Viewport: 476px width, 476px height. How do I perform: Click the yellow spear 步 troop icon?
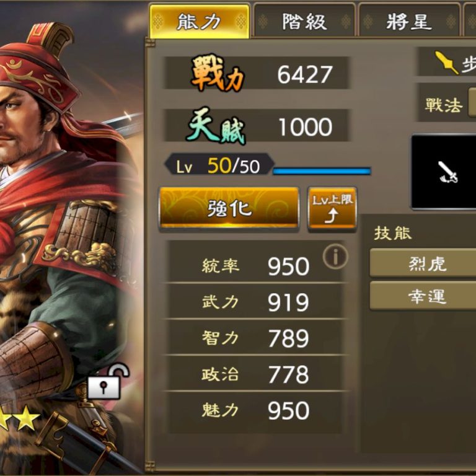[446, 62]
